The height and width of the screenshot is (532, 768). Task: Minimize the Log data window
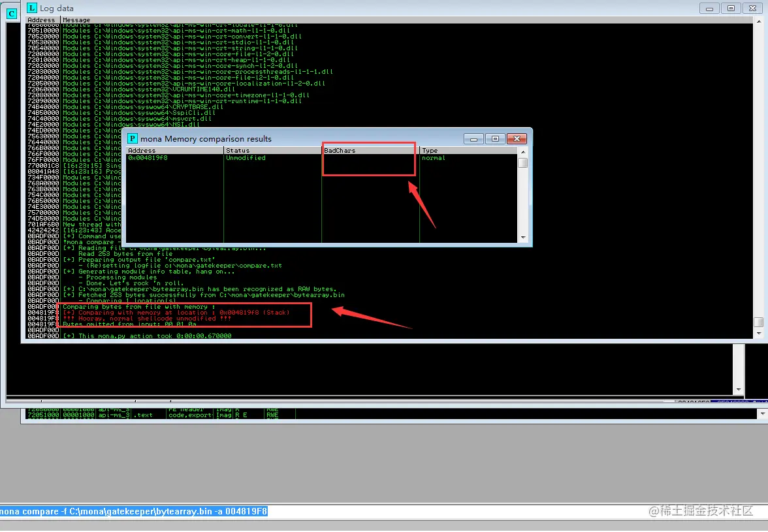coord(709,8)
